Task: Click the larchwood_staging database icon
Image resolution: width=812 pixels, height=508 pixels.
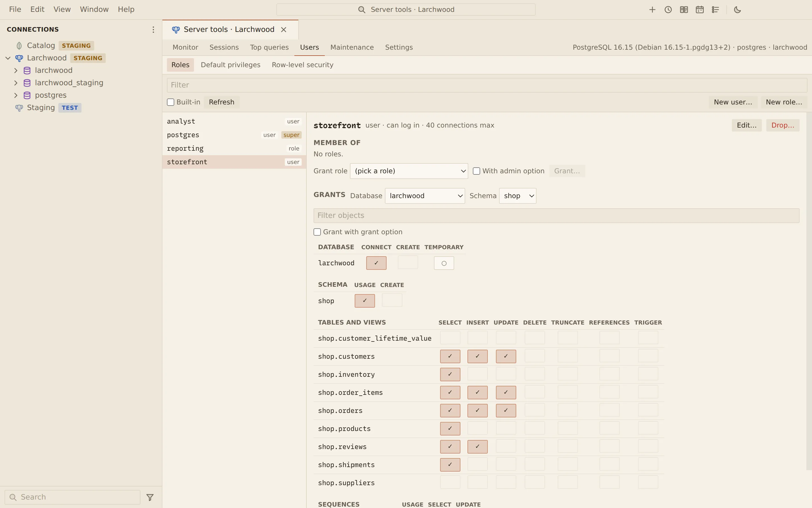Action: [x=27, y=83]
